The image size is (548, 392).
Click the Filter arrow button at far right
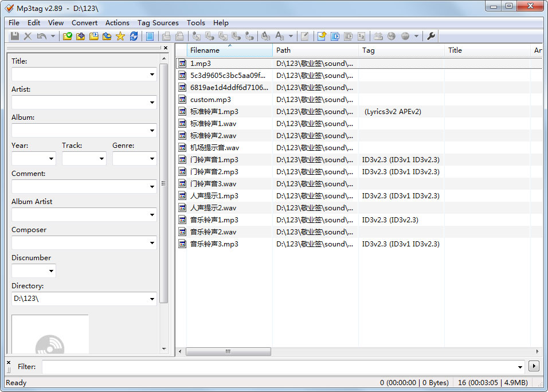click(534, 366)
